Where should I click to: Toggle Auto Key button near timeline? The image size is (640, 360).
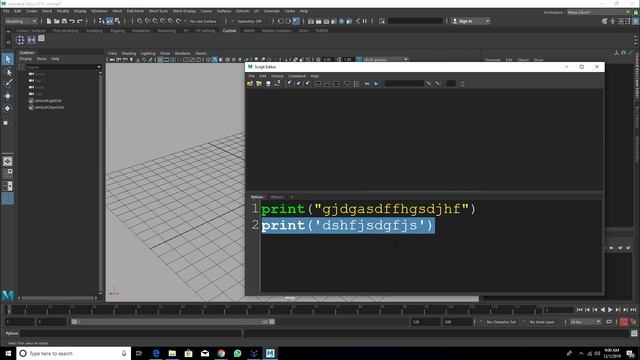(x=623, y=322)
